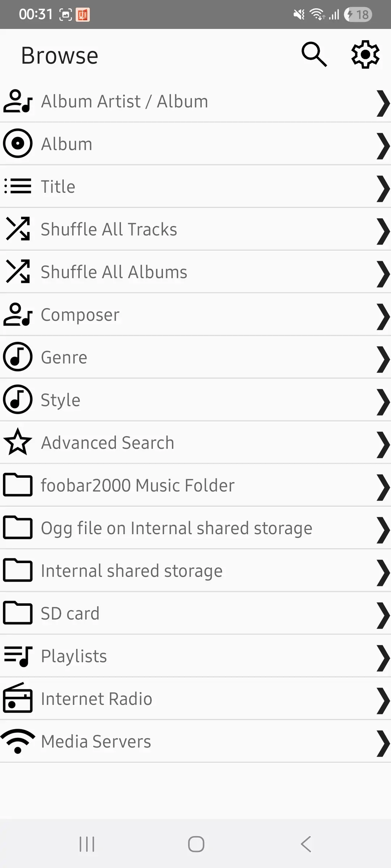Open Shuffle All Albums entry
The image size is (391, 868).
point(114,272)
